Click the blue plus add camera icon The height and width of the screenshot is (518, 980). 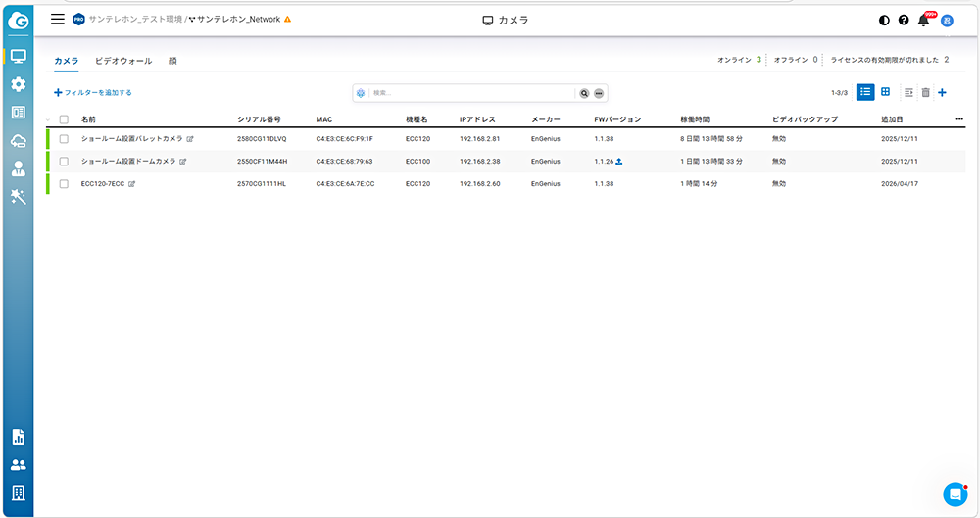click(942, 92)
